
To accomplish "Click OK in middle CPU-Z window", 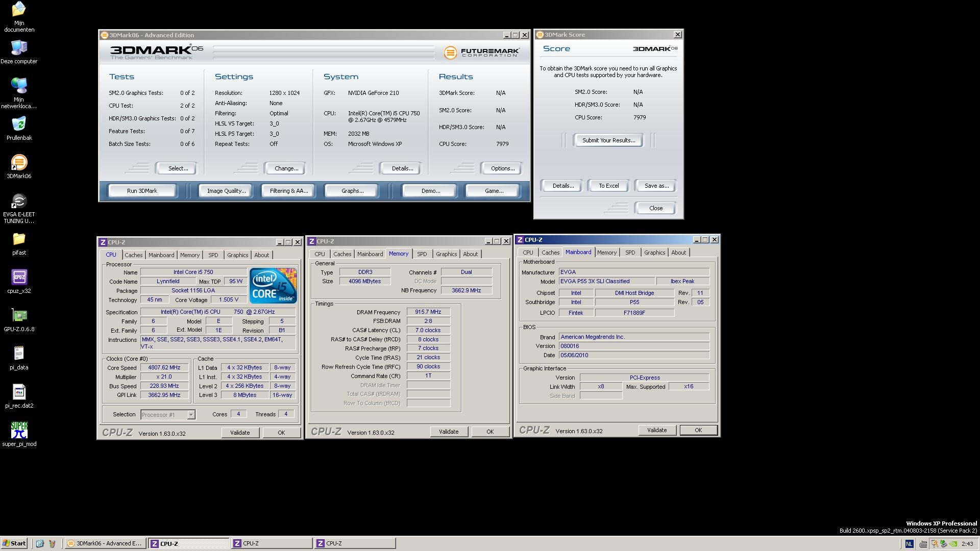I will coord(490,432).
